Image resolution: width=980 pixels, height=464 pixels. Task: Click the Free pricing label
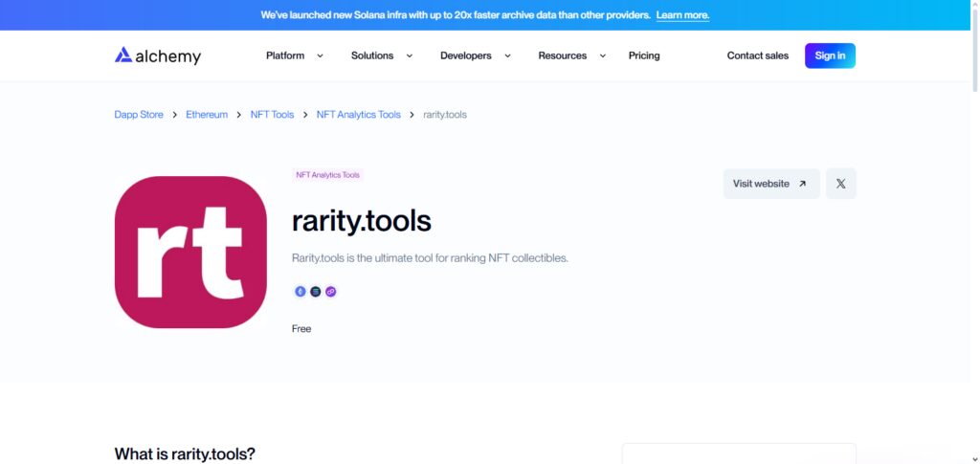tap(301, 329)
